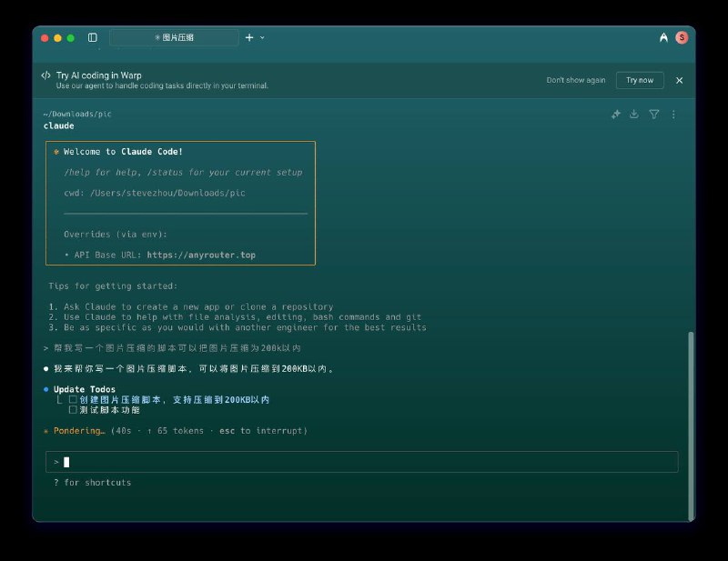
Task: Toggle the sidebar icon in the tab bar
Action: point(93,37)
